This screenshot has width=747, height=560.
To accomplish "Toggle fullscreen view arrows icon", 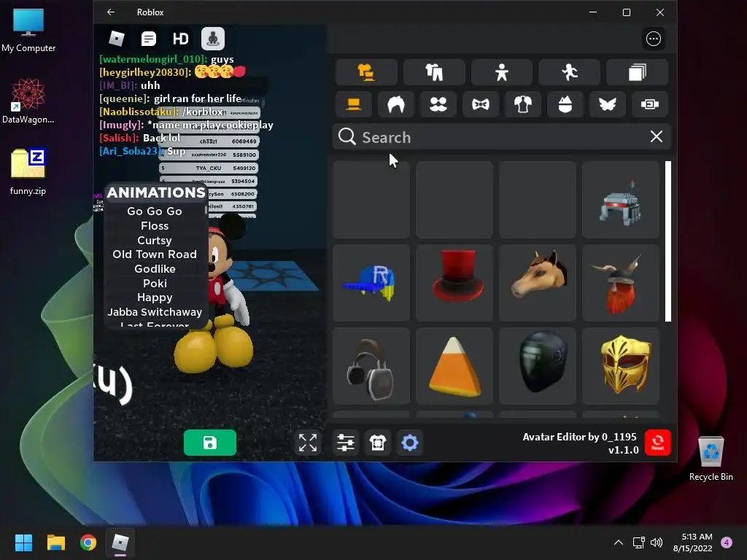I will pos(308,443).
